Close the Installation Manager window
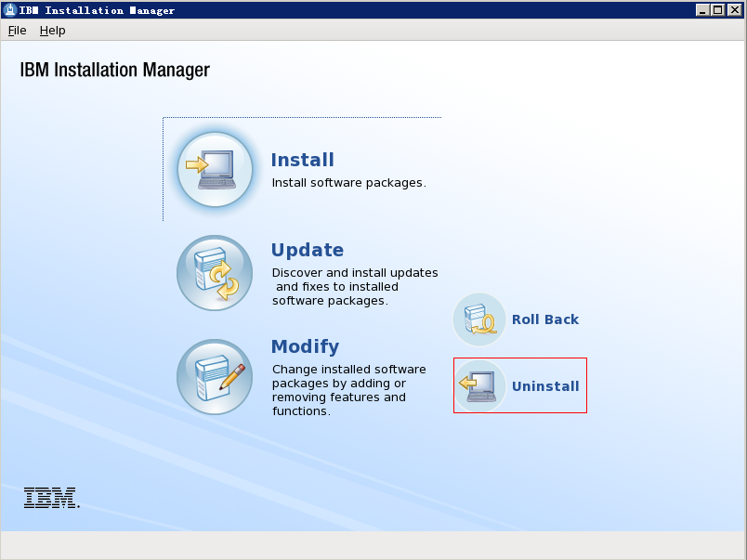This screenshot has height=560, width=747. coord(735,10)
